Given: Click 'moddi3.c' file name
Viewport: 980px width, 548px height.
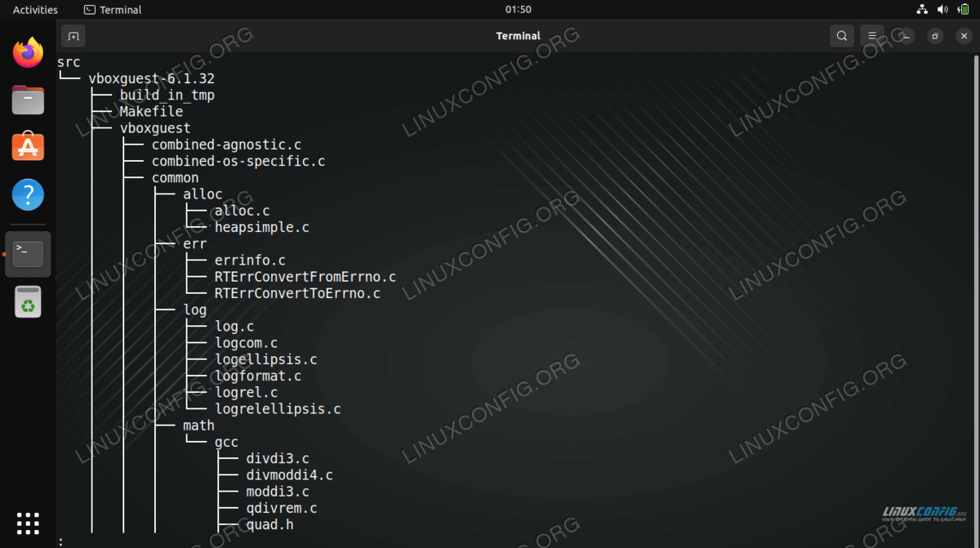Looking at the screenshot, I should [x=278, y=492].
